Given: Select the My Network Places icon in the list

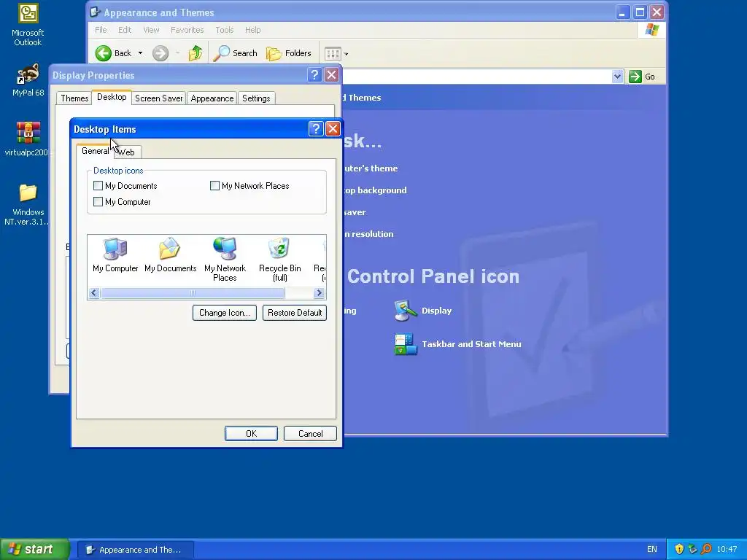Looking at the screenshot, I should pyautogui.click(x=225, y=260).
